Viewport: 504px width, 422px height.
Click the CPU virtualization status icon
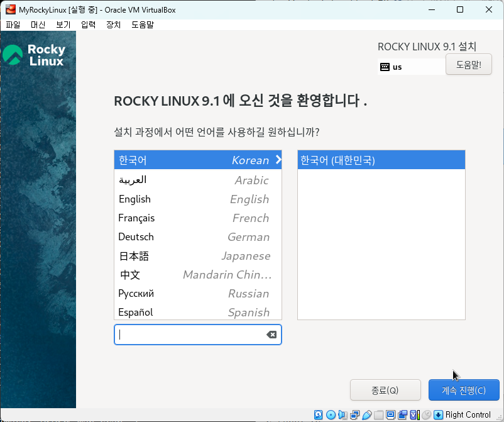(x=415, y=414)
